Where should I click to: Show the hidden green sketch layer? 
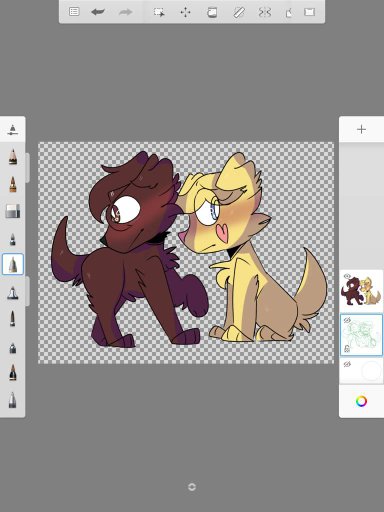pyautogui.click(x=347, y=320)
